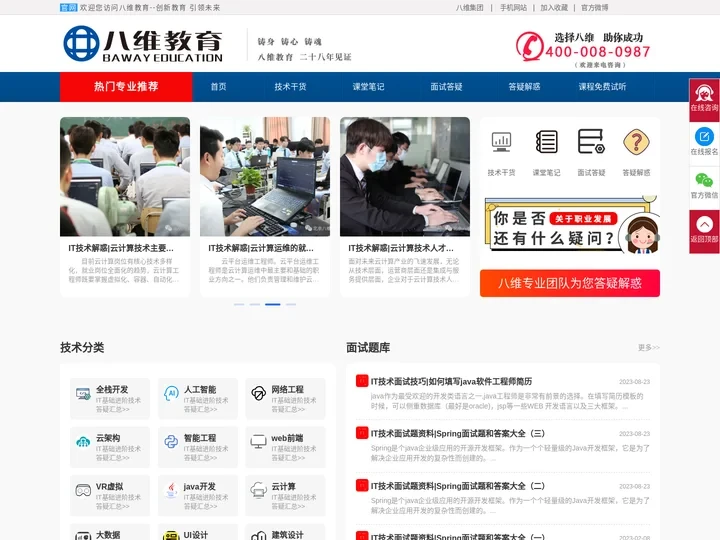Click red icon beside Spring面试题 (二) article
720x540 pixels.
point(362,485)
